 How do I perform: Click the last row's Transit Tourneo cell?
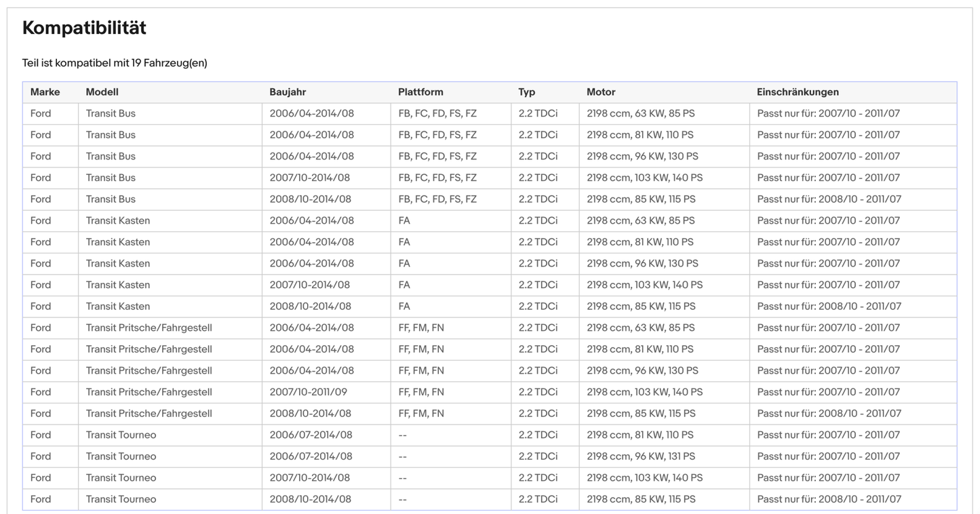click(121, 499)
